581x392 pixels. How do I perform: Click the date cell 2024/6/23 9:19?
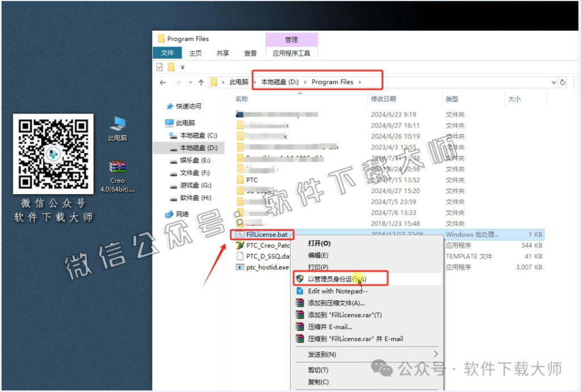[x=394, y=115]
